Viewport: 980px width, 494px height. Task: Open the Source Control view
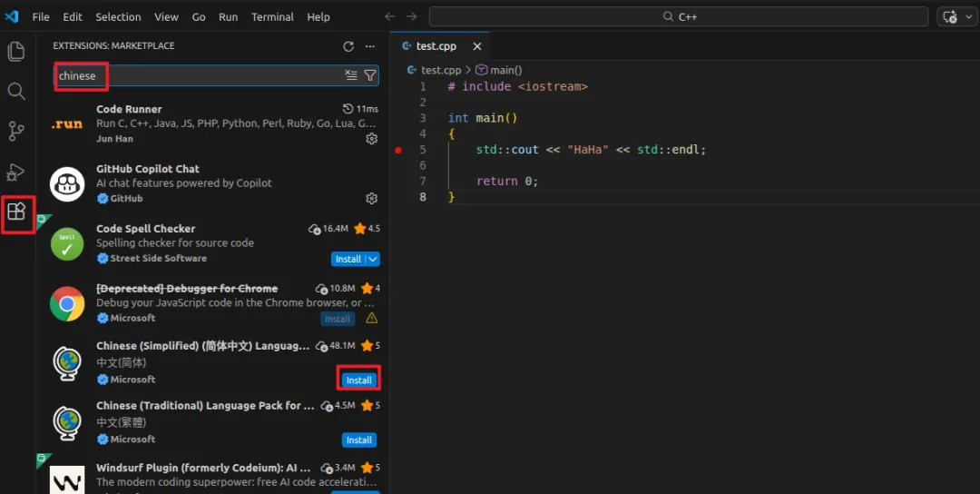(16, 132)
